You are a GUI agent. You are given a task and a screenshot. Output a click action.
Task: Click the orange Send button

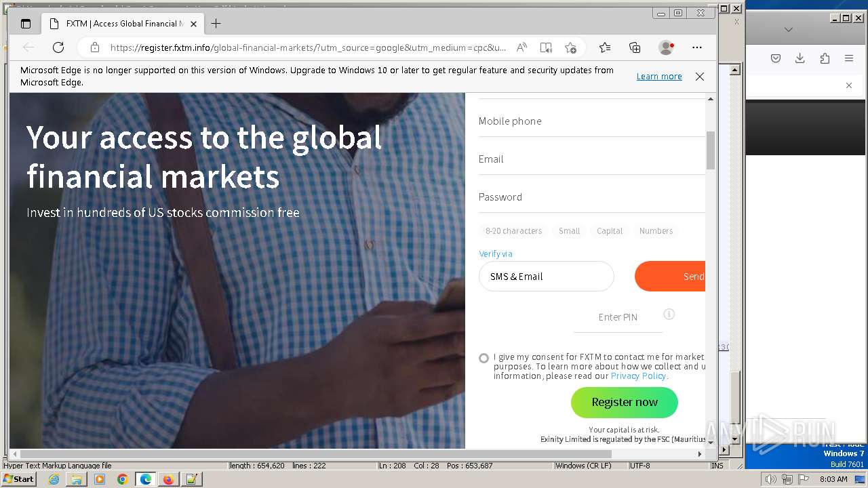(x=670, y=277)
